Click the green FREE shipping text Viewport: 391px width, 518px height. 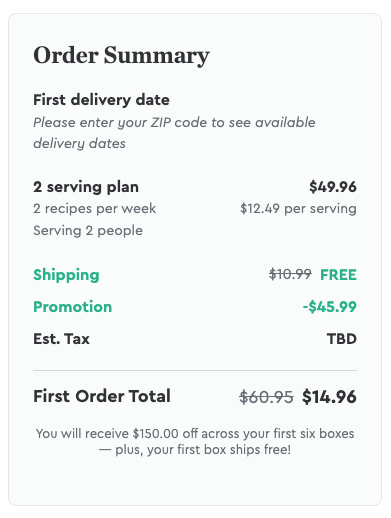point(338,275)
